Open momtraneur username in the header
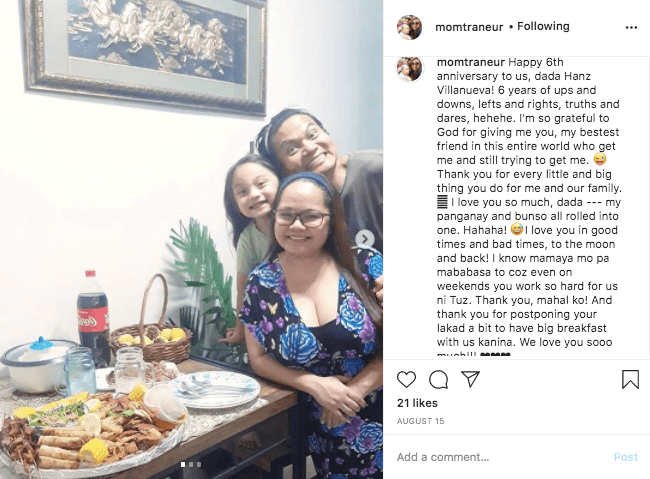Viewport: 650px width, 479px height. pyautogui.click(x=469, y=27)
